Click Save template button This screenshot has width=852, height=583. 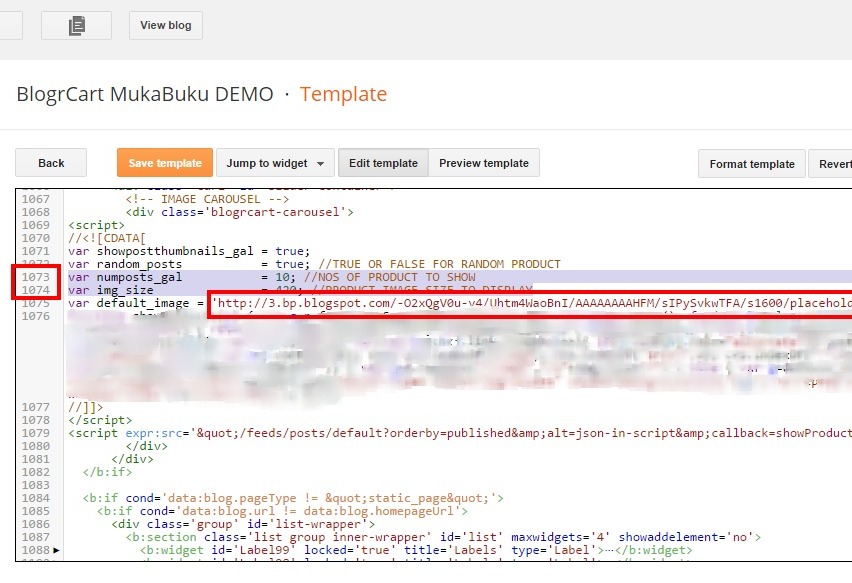tap(165, 163)
